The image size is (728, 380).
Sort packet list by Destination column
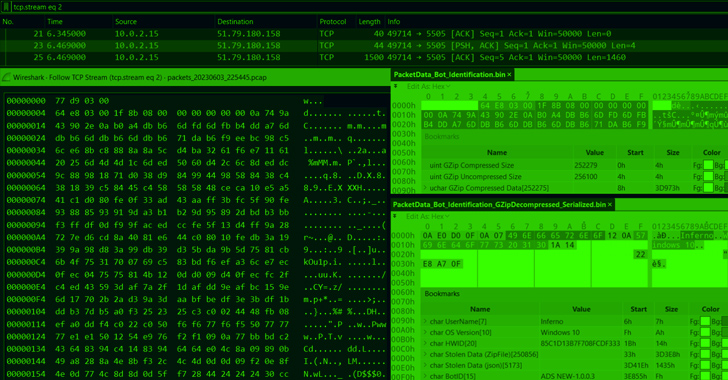click(x=235, y=22)
